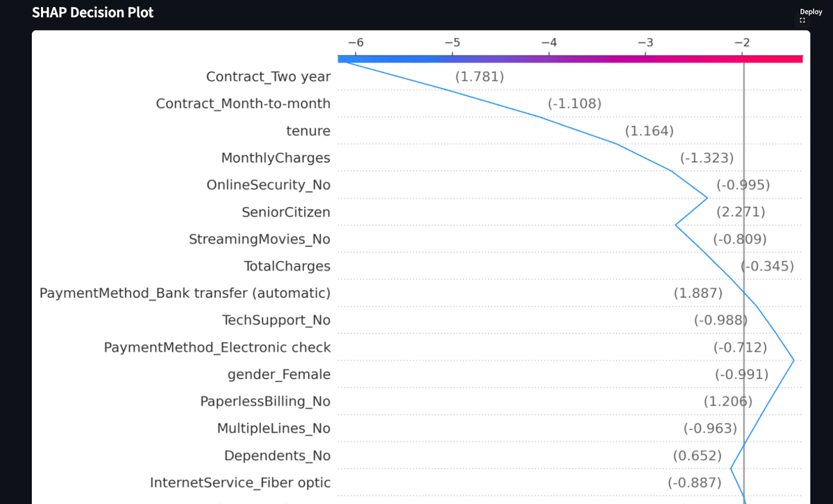Click the Dependents_No feature label
This screenshot has height=504, width=833.
tap(278, 456)
